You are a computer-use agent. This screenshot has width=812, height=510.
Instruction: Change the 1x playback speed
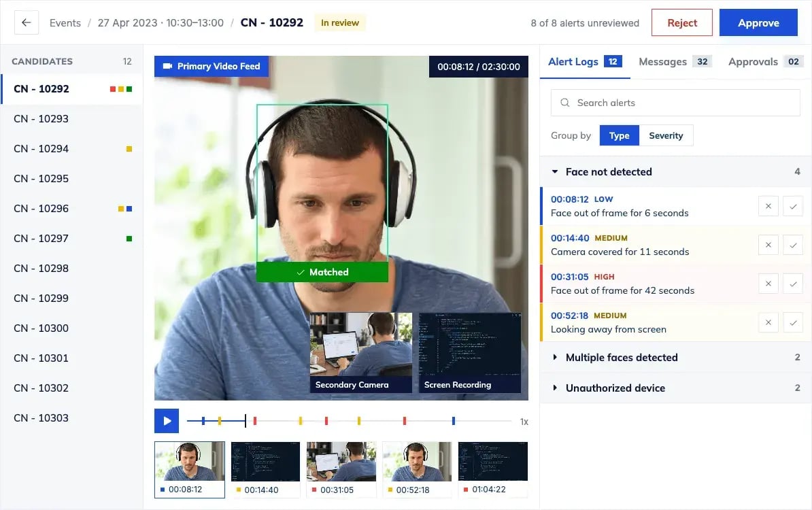(x=524, y=422)
